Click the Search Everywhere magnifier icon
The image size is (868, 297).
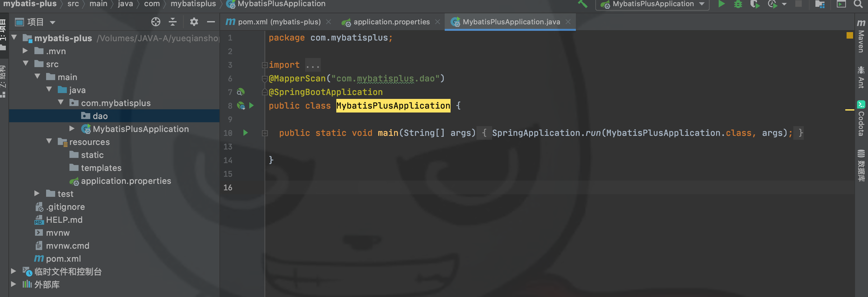tap(858, 4)
